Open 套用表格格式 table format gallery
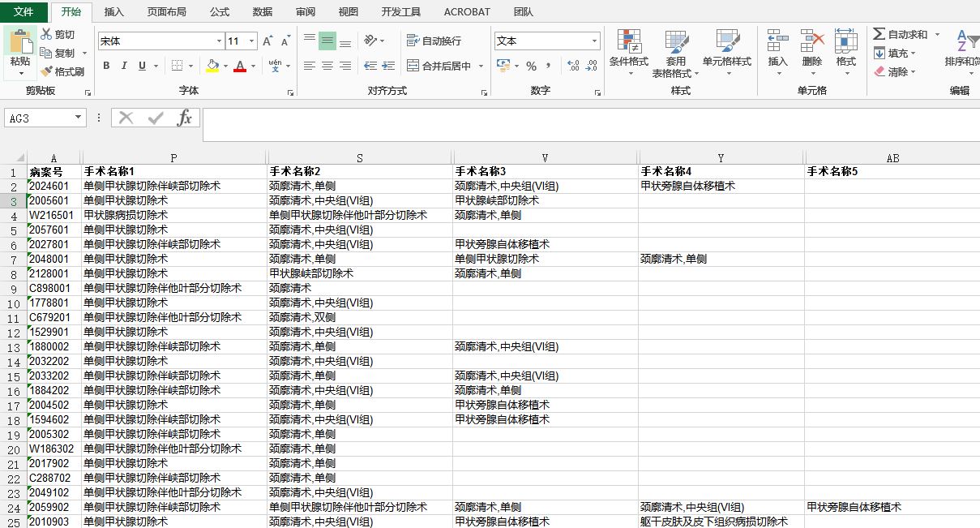Viewport: 980px width, 528px height. click(x=676, y=53)
